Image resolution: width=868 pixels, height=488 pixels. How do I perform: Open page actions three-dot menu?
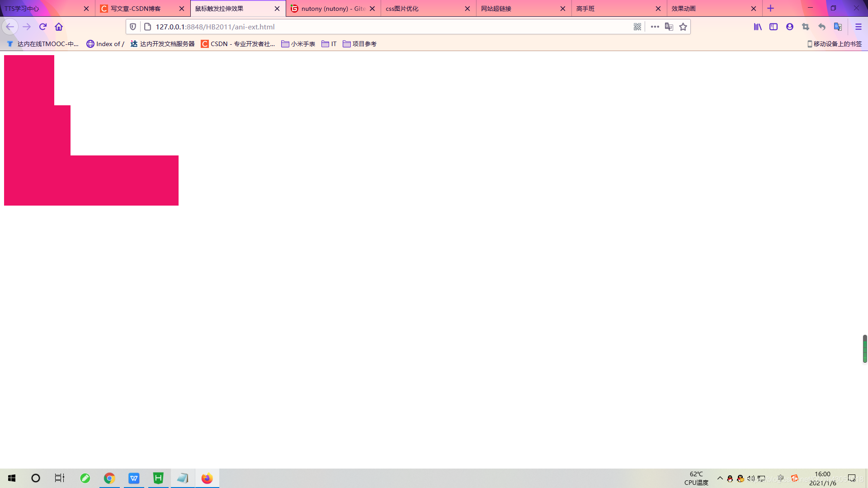click(655, 27)
